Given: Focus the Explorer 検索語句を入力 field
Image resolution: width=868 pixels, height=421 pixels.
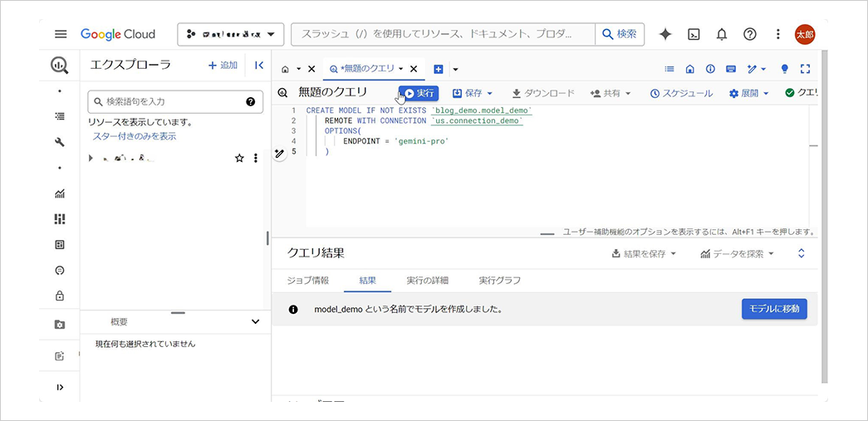Looking at the screenshot, I should pyautogui.click(x=175, y=102).
